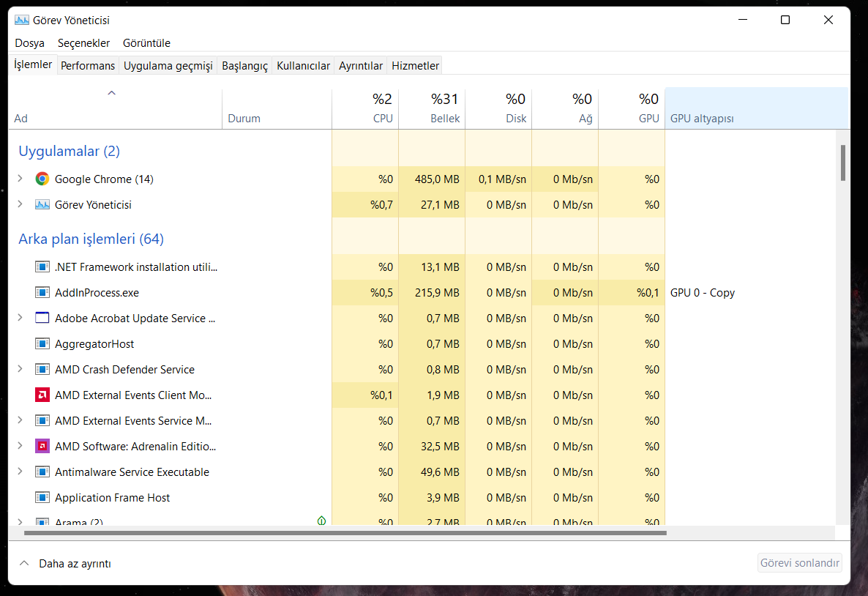This screenshot has height=596, width=868.
Task: Click the Google Chrome icon in process list
Action: coord(42,179)
